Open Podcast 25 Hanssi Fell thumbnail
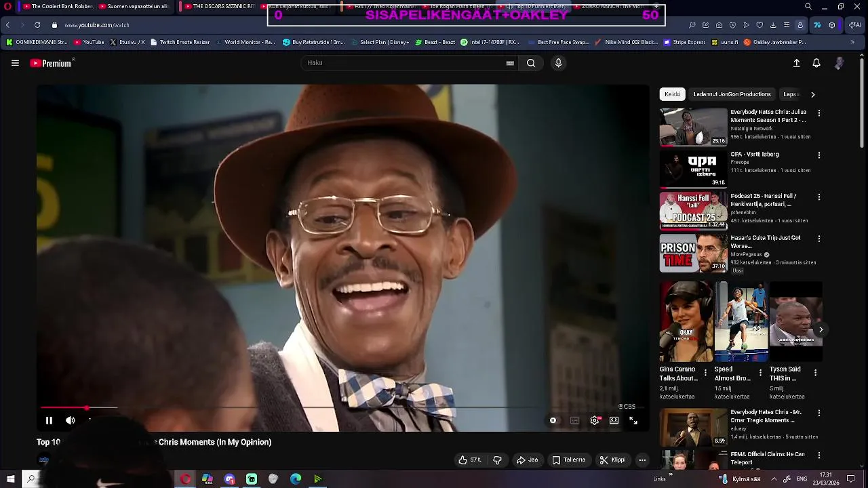This screenshot has height=488, width=868. point(693,210)
